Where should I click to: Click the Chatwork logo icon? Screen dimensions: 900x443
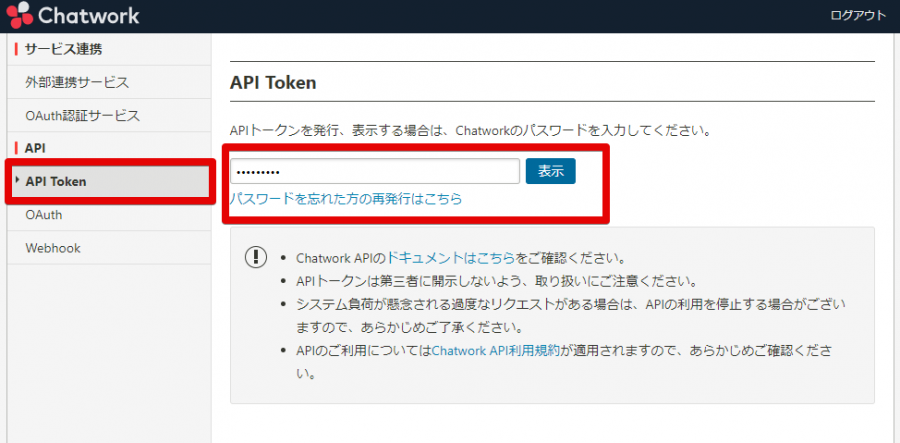[x=20, y=15]
